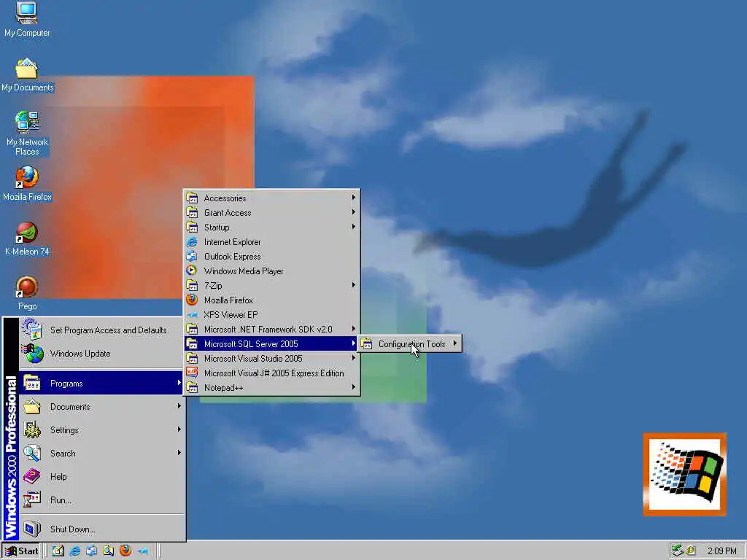Select the Pego desktop shortcut
The image size is (747, 560).
click(x=27, y=293)
